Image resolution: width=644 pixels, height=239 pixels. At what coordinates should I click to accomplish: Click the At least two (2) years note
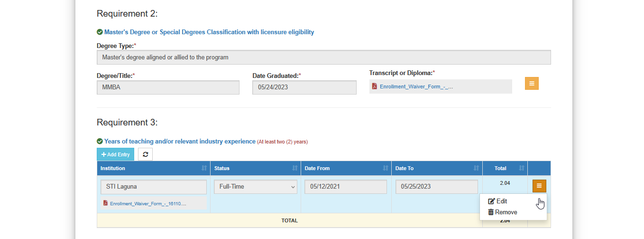coord(283,142)
